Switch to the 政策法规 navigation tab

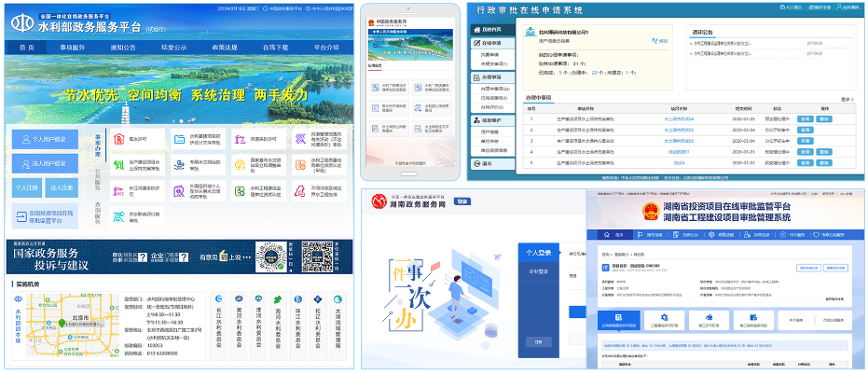[x=226, y=47]
